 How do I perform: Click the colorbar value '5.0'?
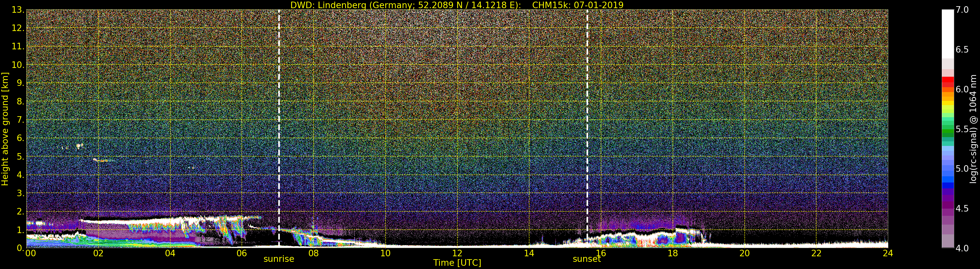coord(962,168)
